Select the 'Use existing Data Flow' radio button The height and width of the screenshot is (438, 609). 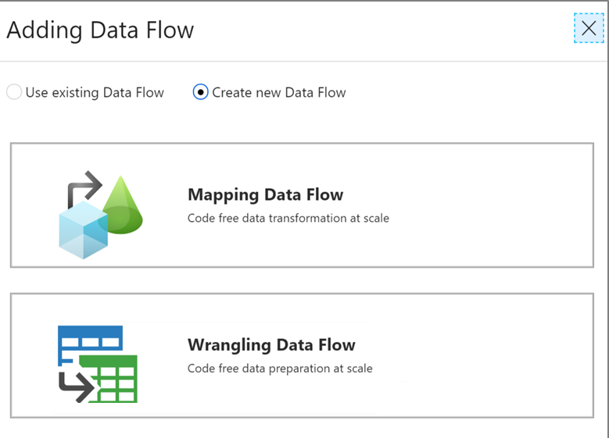[14, 93]
